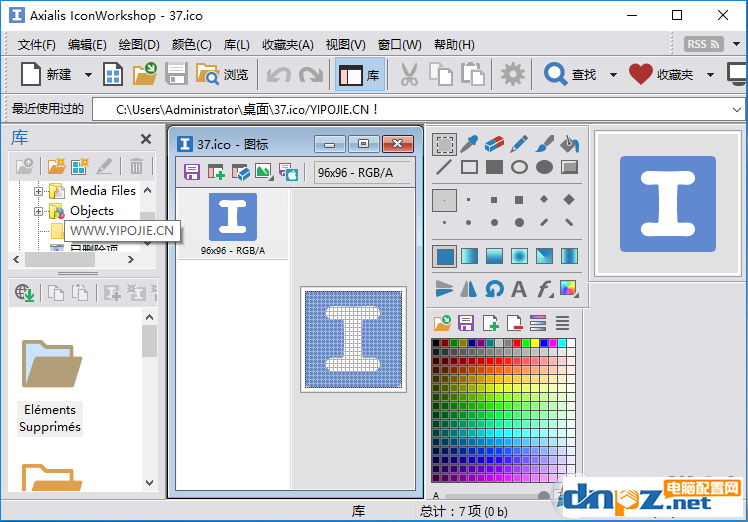This screenshot has width=748, height=522.
Task: Open the RSS toolbar options arrow
Action: [737, 44]
